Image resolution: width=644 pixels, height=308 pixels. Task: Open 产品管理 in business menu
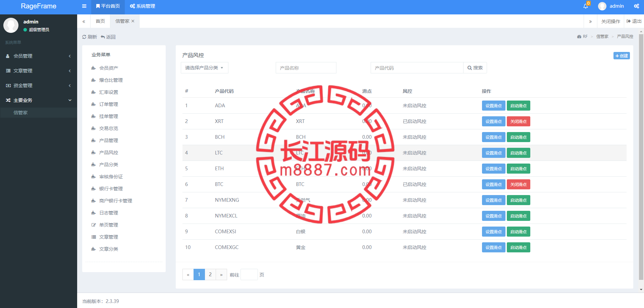coord(109,140)
